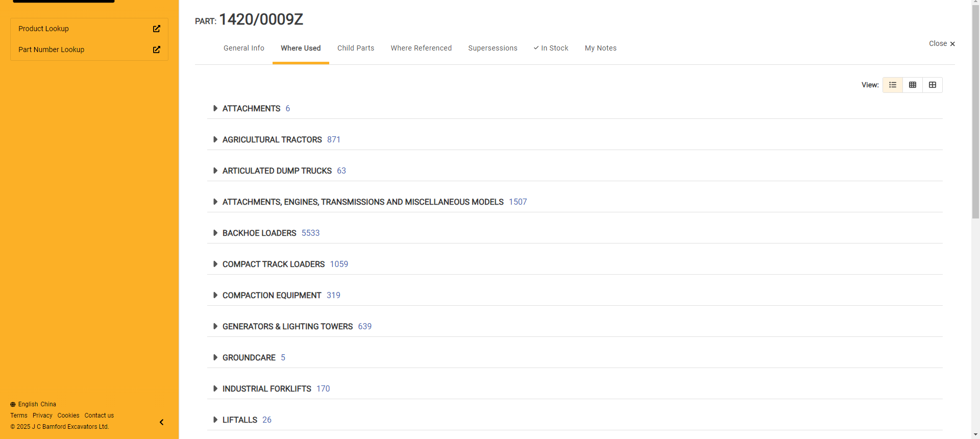Click the globe language icon
Viewport: 980px width, 439px height.
[x=13, y=404]
